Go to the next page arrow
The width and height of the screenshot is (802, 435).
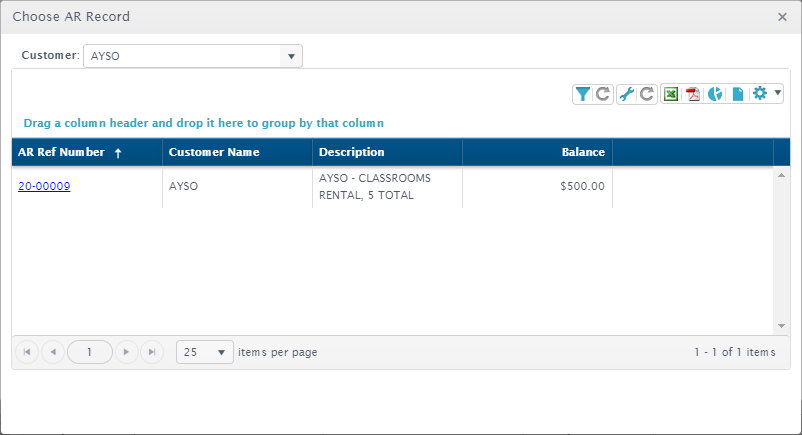tap(126, 352)
